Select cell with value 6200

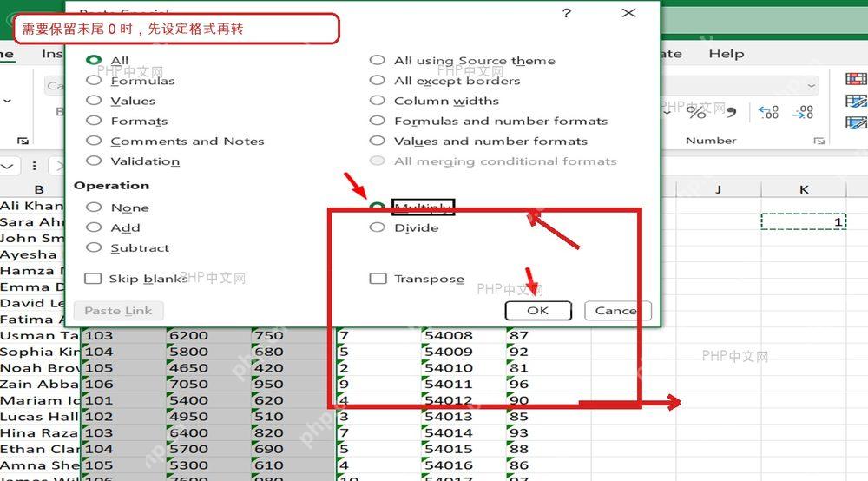point(208,335)
